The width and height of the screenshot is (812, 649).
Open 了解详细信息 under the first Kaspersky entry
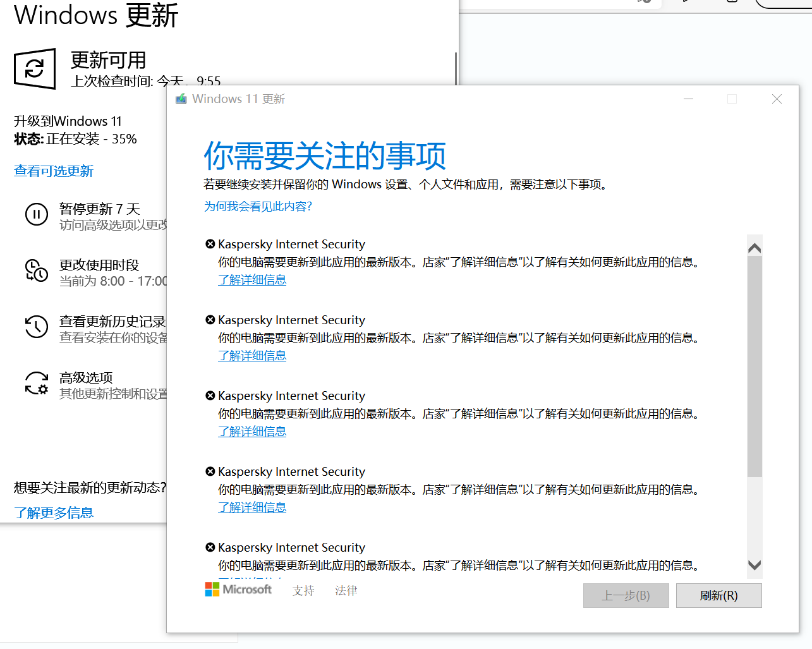point(252,280)
